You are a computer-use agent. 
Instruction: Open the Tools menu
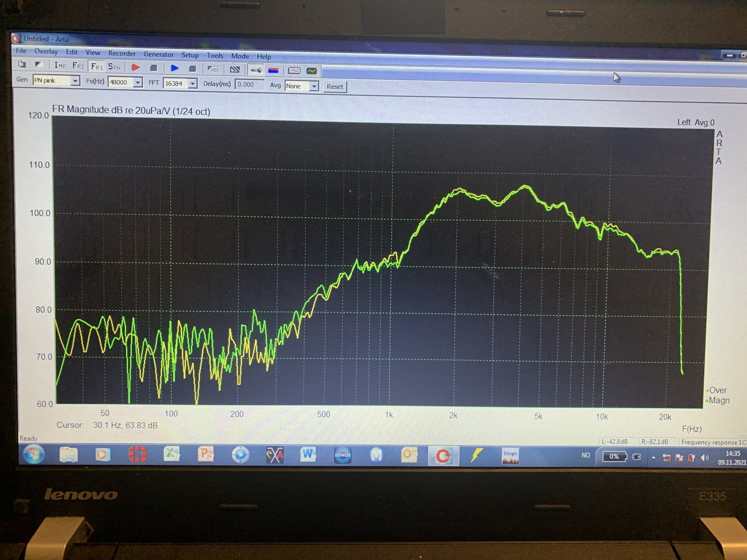click(215, 55)
